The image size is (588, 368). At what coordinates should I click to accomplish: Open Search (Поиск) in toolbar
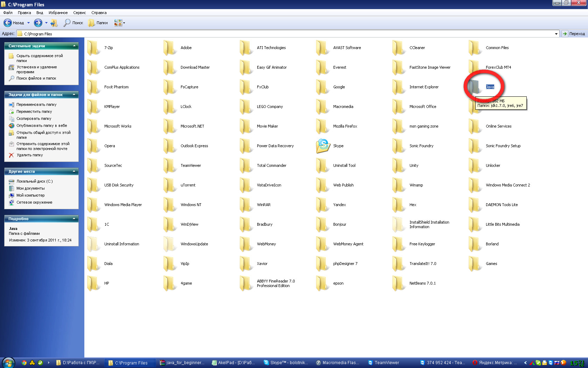coord(73,23)
